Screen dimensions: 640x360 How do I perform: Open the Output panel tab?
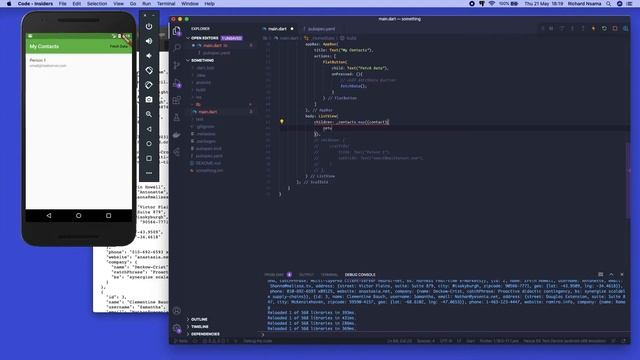coord(307,275)
